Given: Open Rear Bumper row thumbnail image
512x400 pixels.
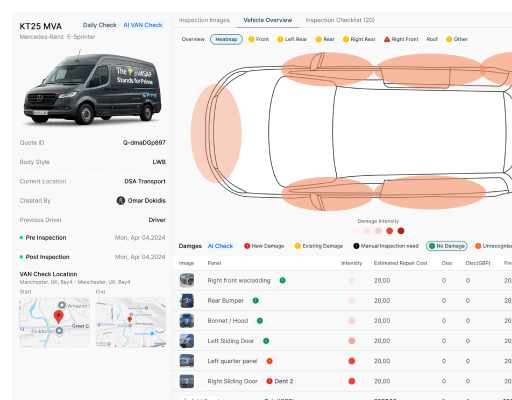Looking at the screenshot, I should (187, 300).
